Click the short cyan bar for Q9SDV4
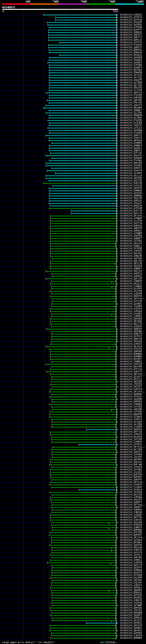The width and height of the screenshot is (146, 644). (x=102, y=429)
